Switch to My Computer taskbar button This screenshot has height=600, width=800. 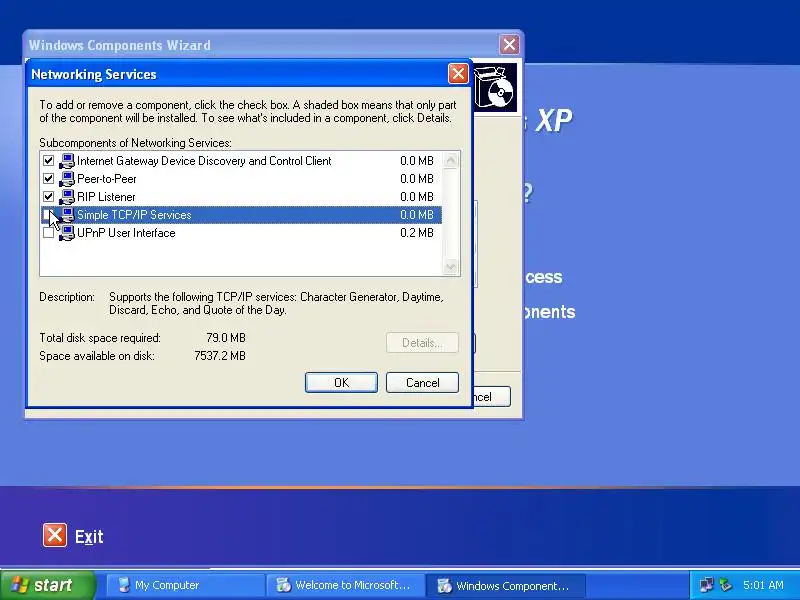click(x=184, y=585)
